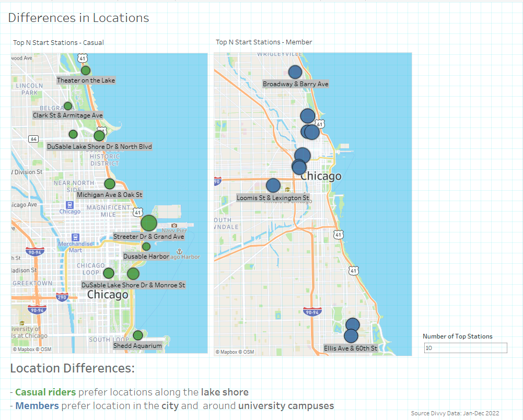The width and height of the screenshot is (523, 420).
Task: Click the Shedd Aquarium green marker
Action: point(138,335)
